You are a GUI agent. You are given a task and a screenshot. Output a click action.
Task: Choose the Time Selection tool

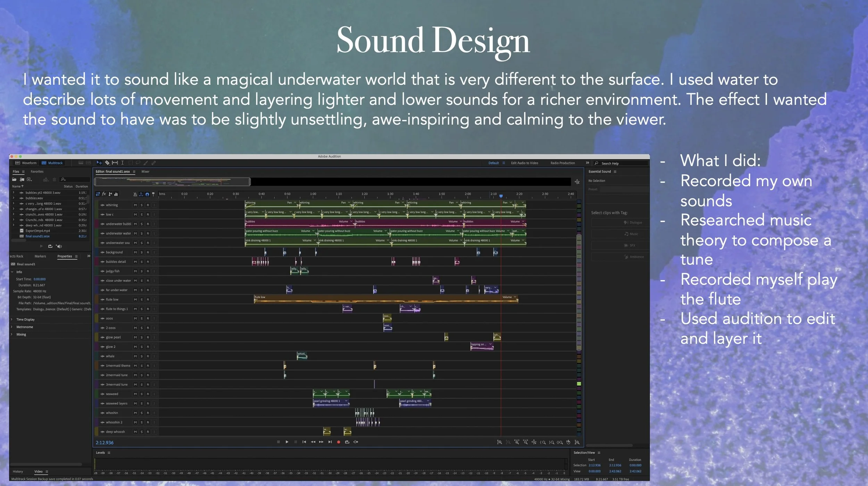pos(122,163)
